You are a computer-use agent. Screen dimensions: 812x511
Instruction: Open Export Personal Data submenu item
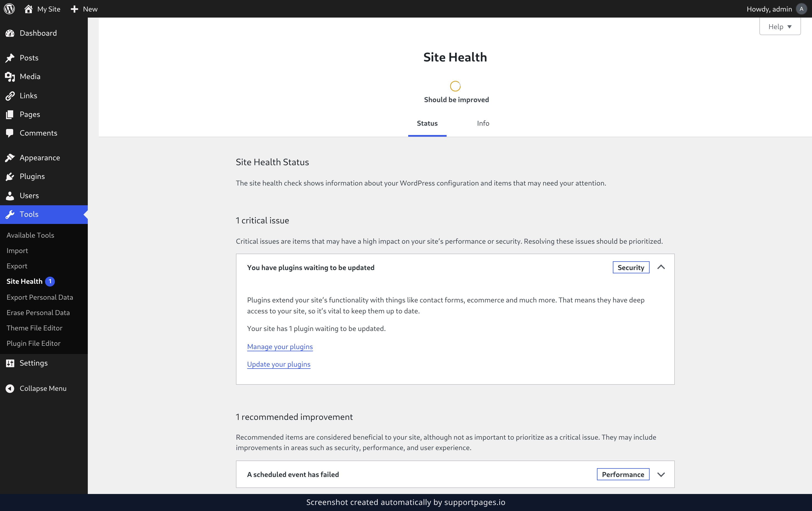click(x=40, y=297)
